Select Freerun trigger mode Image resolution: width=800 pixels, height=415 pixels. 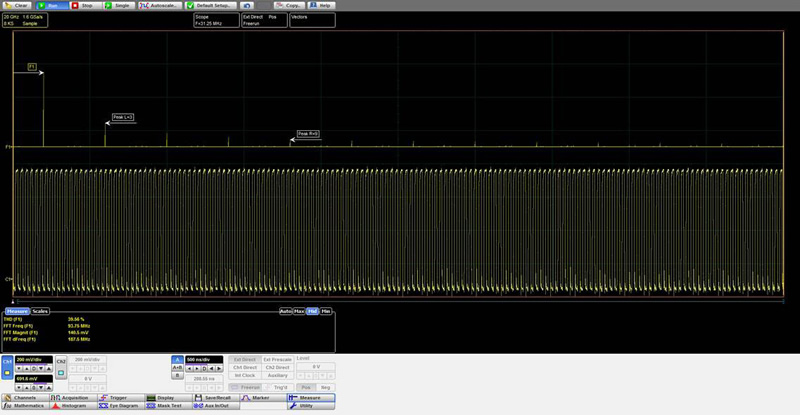pyautogui.click(x=245, y=387)
